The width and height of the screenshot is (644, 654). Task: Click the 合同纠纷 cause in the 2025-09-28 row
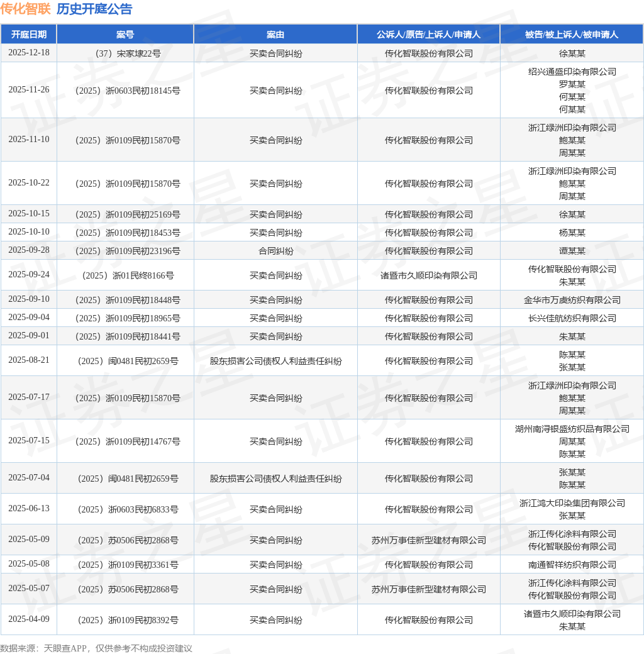coord(275,251)
